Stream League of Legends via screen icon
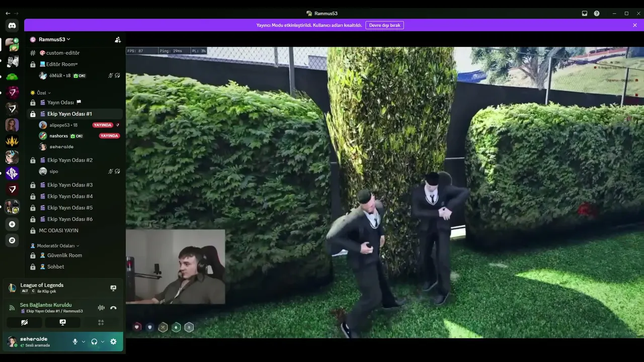The width and height of the screenshot is (644, 362). click(113, 288)
